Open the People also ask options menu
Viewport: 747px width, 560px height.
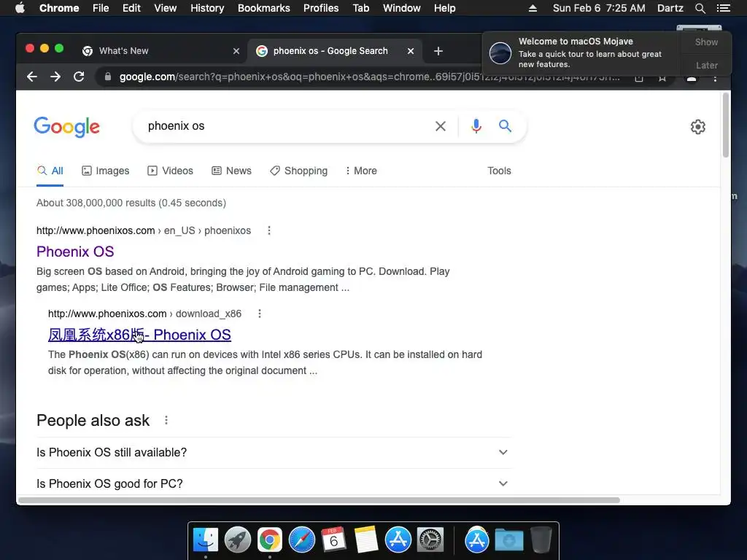(166, 421)
